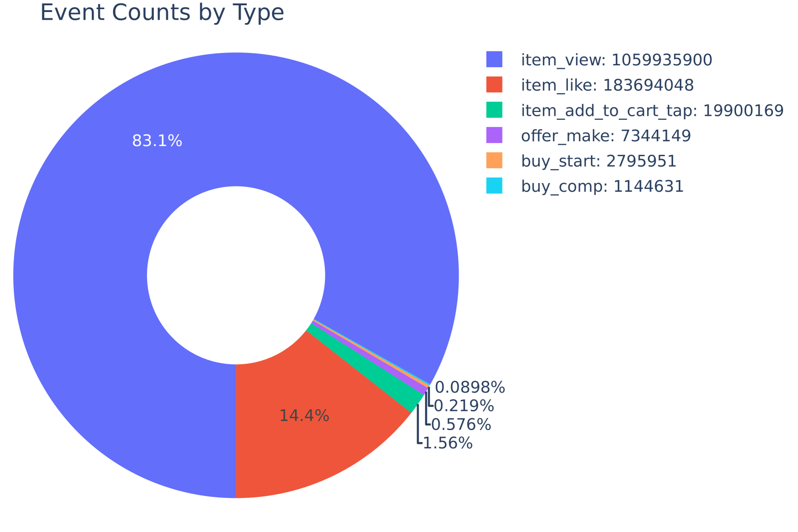Click the cyan buy_comp legend swatch
This screenshot has height=532, width=798.
pos(494,186)
